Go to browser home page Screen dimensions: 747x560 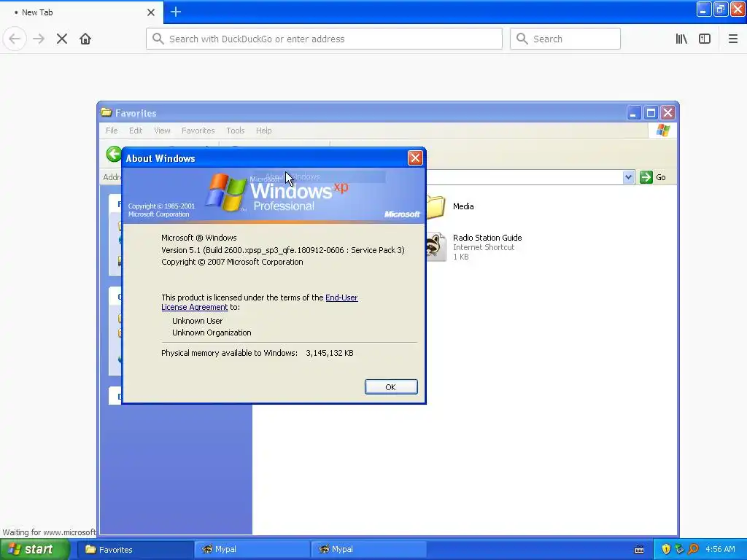click(x=85, y=39)
